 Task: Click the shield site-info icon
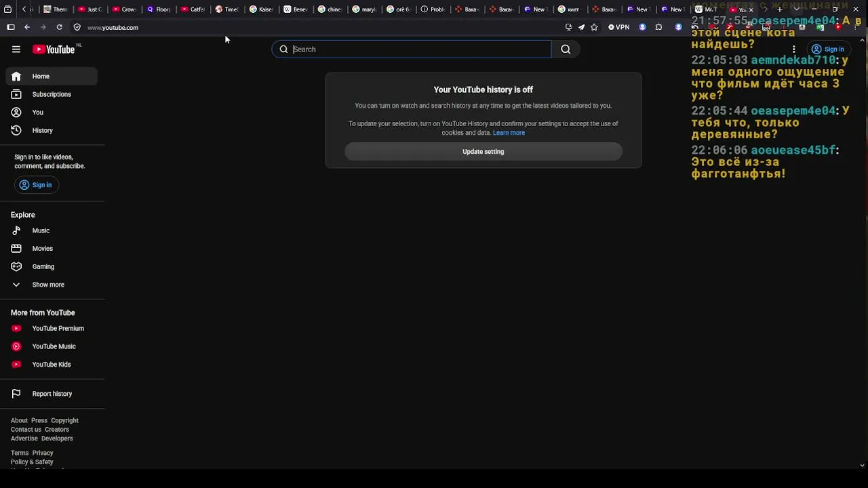(77, 27)
